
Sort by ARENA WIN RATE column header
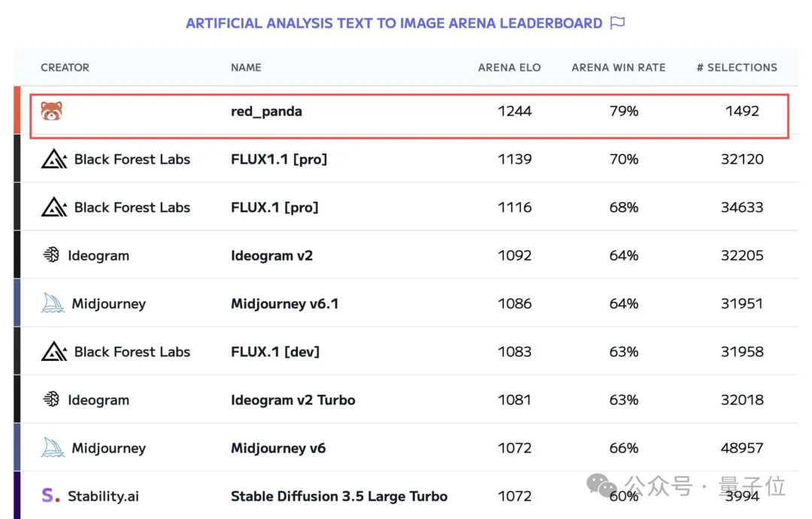pos(618,68)
